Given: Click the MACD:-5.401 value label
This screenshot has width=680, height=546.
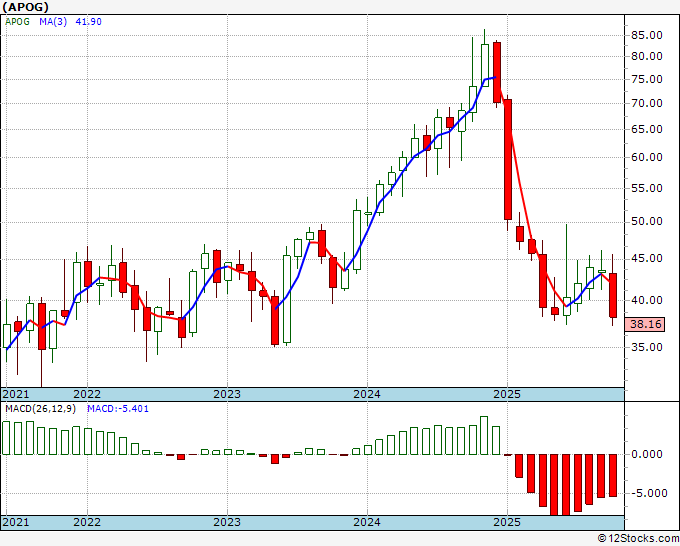Looking at the screenshot, I should click(118, 409).
